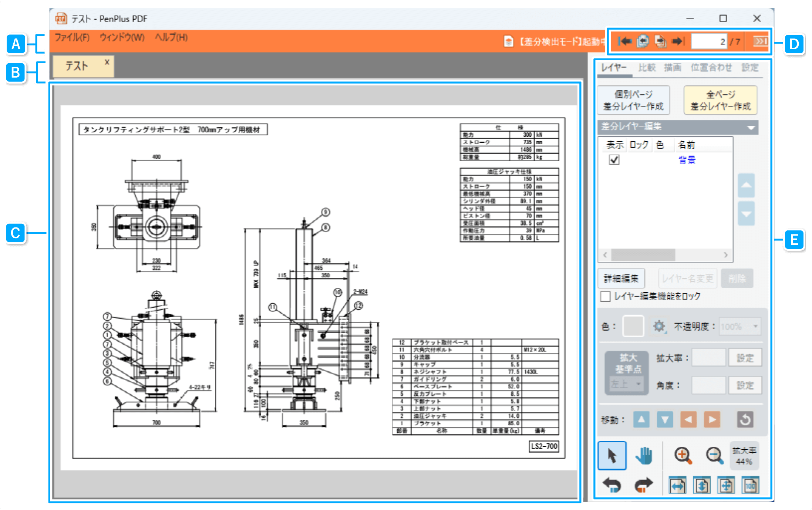The width and height of the screenshot is (812, 510).
Task: Click the fit width icon
Action: click(678, 486)
